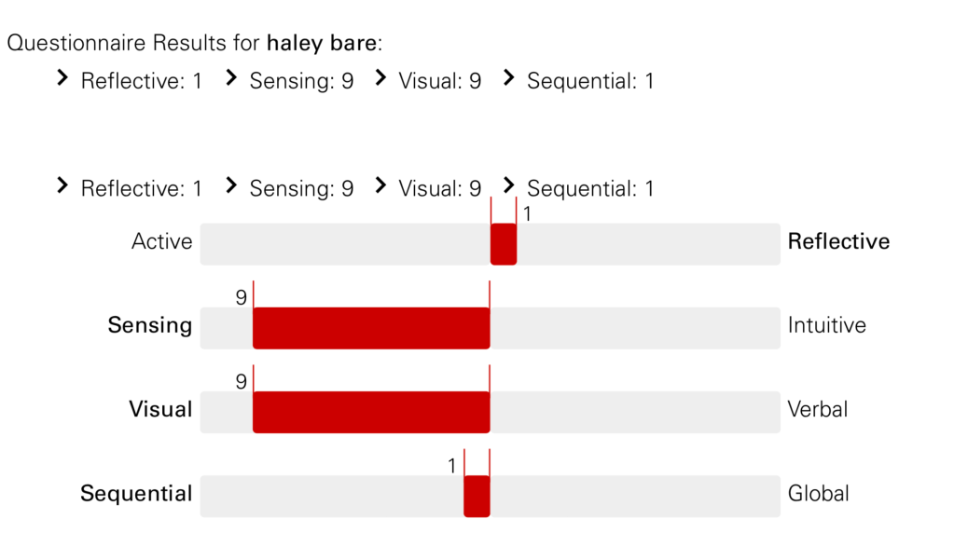Click the chevron before Reflective in the upper list
The image size is (954, 560).
(62, 79)
